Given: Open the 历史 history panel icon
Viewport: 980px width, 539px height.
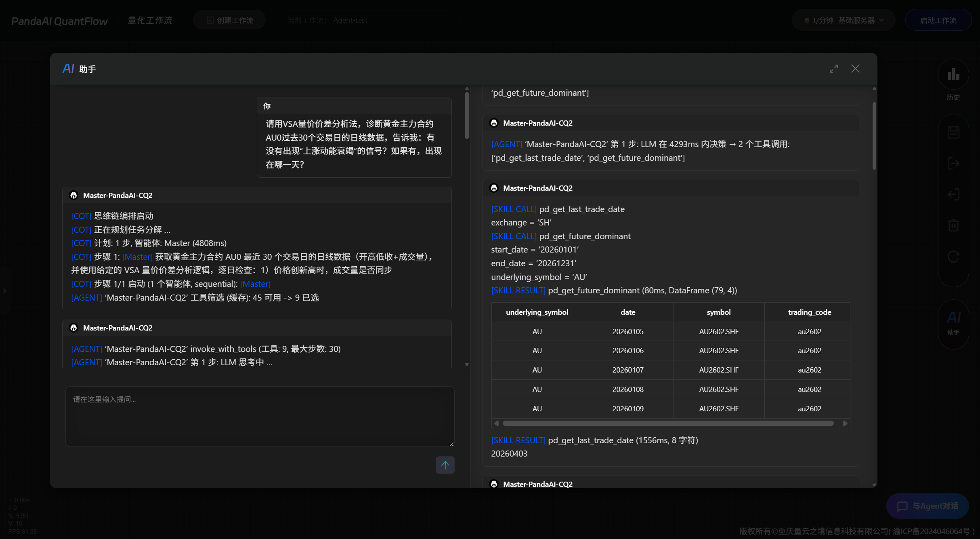Looking at the screenshot, I should [953, 75].
